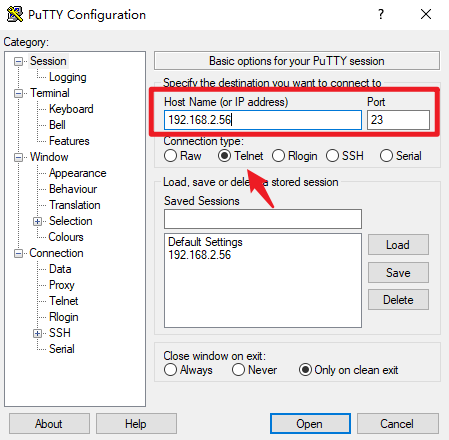Image resolution: width=449 pixels, height=440 pixels.
Task: Go to the Proxy settings page
Action: click(x=62, y=285)
